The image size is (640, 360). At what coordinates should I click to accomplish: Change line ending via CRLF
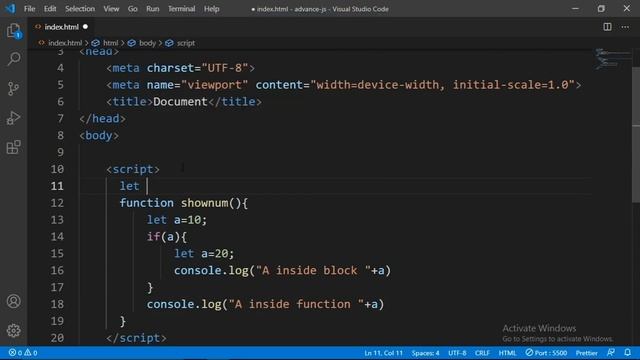[x=482, y=353]
